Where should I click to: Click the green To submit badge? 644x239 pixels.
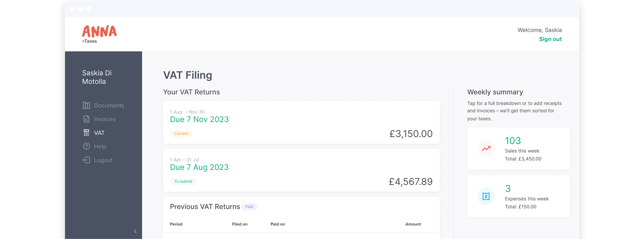click(x=183, y=181)
